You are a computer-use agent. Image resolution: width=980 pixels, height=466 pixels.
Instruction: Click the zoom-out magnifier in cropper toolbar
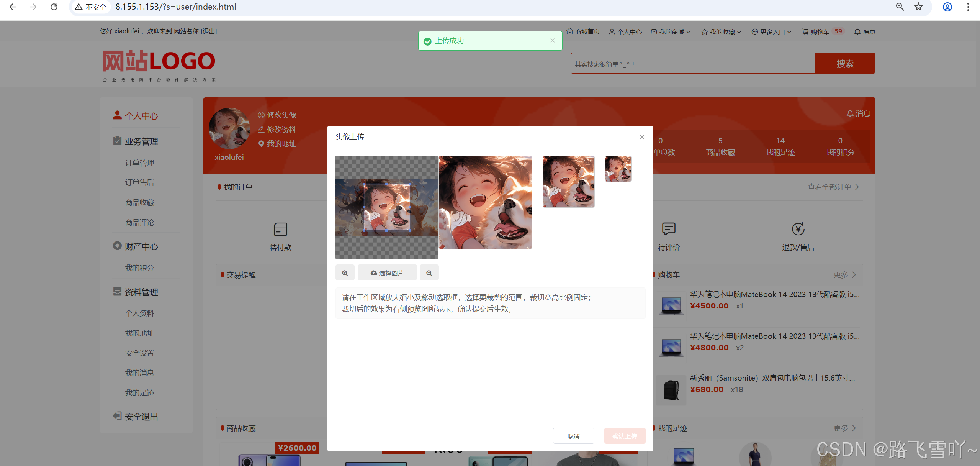[x=429, y=273]
